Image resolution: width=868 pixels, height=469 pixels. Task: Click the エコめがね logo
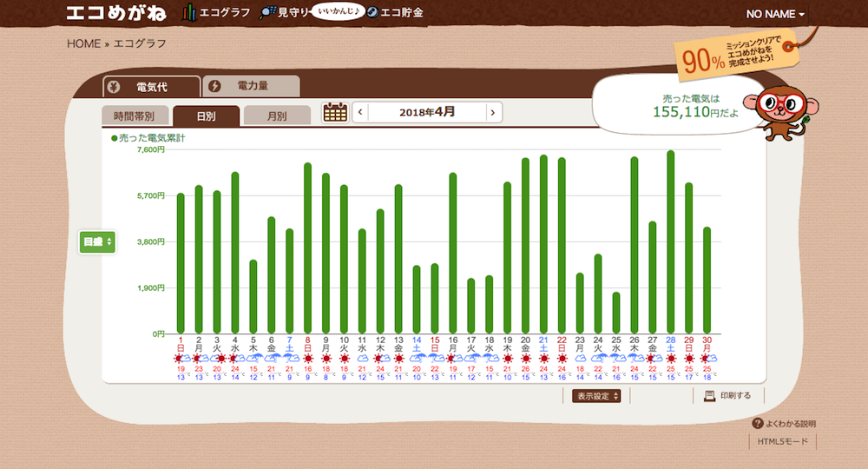(116, 14)
